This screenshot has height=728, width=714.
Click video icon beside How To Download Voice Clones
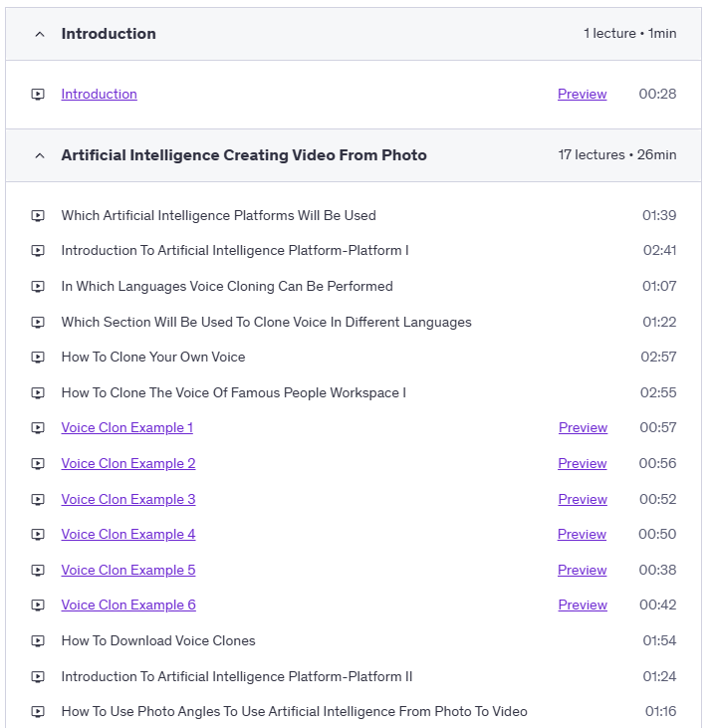click(x=38, y=641)
